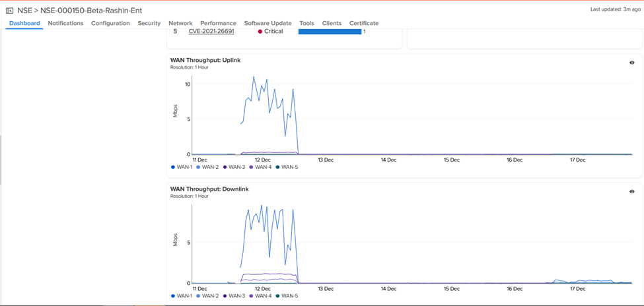Open the Dashboard tab
Screen dimensions: 644x306
[x=24, y=23]
